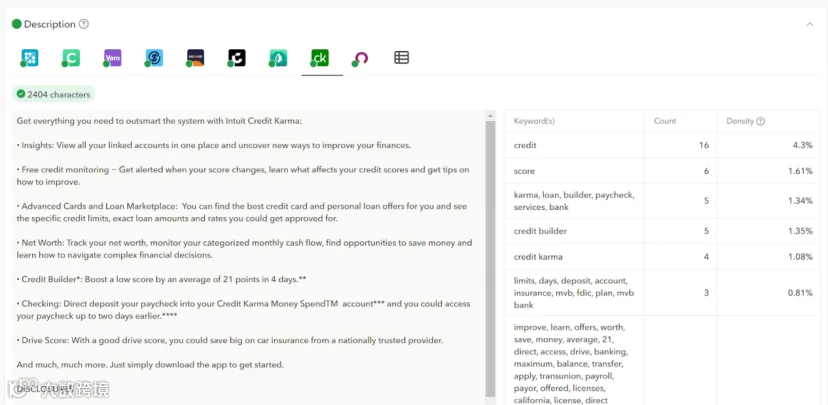Image resolution: width=828 pixels, height=405 pixels.
Task: Click the 'Get everything you need' opening line
Action: tap(159, 121)
